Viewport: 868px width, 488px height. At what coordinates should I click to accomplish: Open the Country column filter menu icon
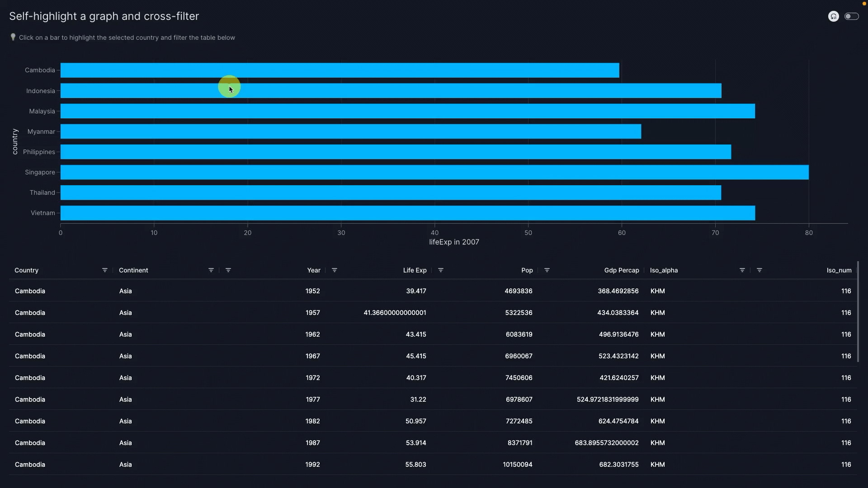click(105, 270)
